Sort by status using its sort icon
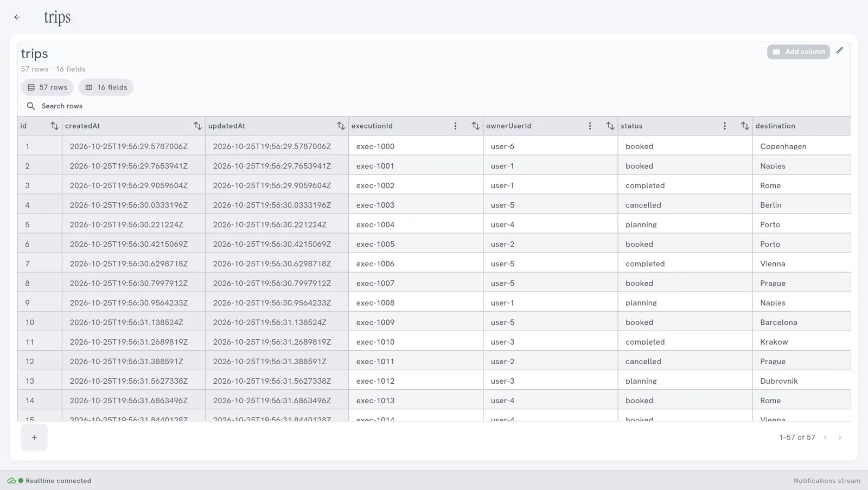 (x=744, y=126)
